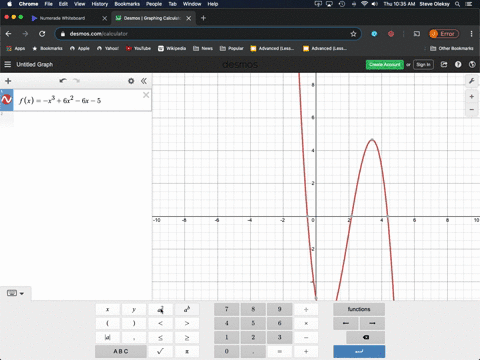Tap the less-than-or-equal key

(160, 337)
